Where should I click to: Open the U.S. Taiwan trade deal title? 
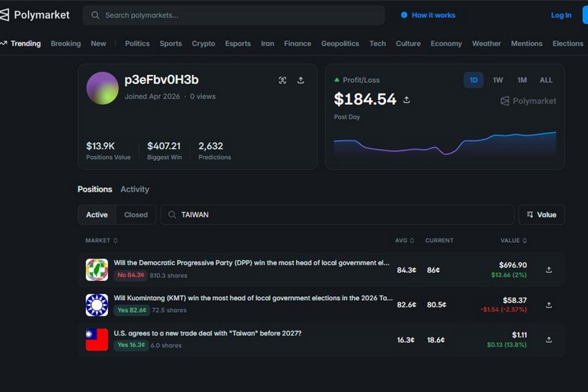tap(208, 333)
